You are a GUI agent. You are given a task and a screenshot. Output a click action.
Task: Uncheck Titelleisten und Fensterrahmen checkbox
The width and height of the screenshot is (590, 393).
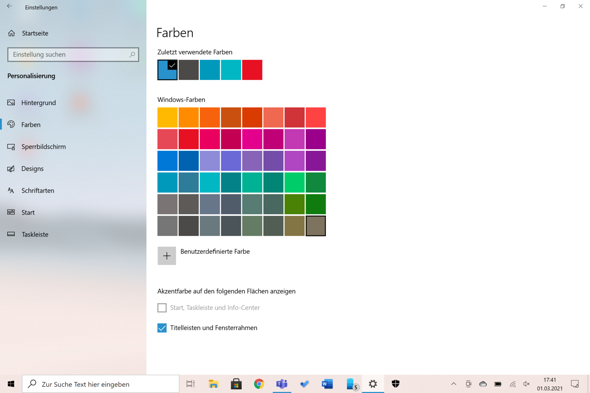tap(162, 328)
